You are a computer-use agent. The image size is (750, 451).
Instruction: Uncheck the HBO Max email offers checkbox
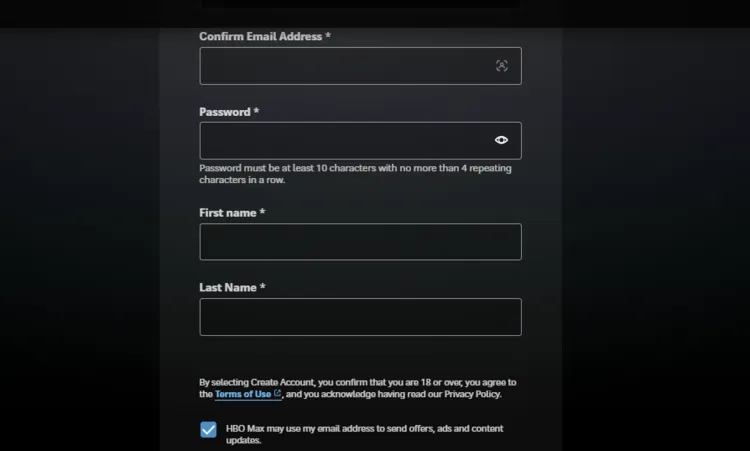point(208,430)
